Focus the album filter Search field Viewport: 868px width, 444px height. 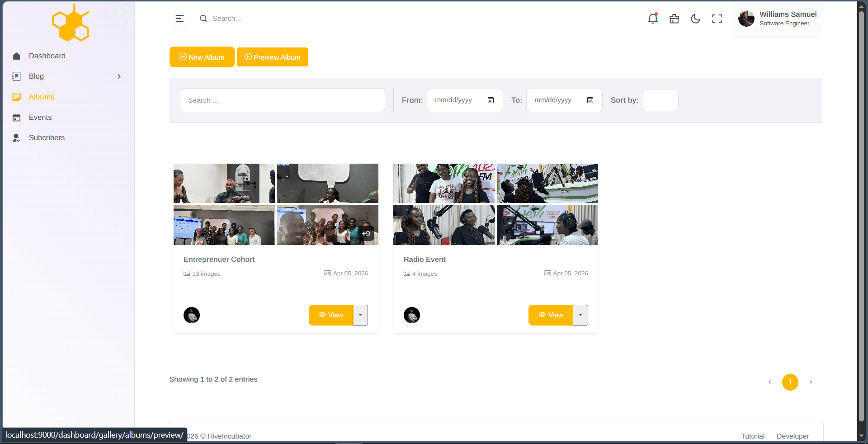(x=283, y=100)
